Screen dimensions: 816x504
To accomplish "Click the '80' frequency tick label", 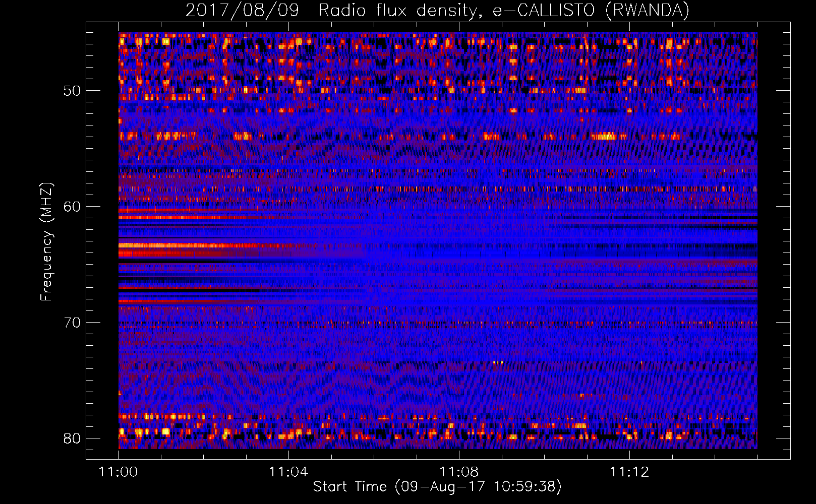I will click(x=72, y=438).
